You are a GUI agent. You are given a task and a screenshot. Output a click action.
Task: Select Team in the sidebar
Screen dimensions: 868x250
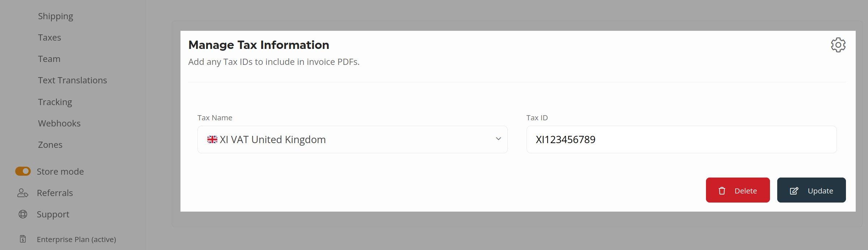tap(49, 59)
